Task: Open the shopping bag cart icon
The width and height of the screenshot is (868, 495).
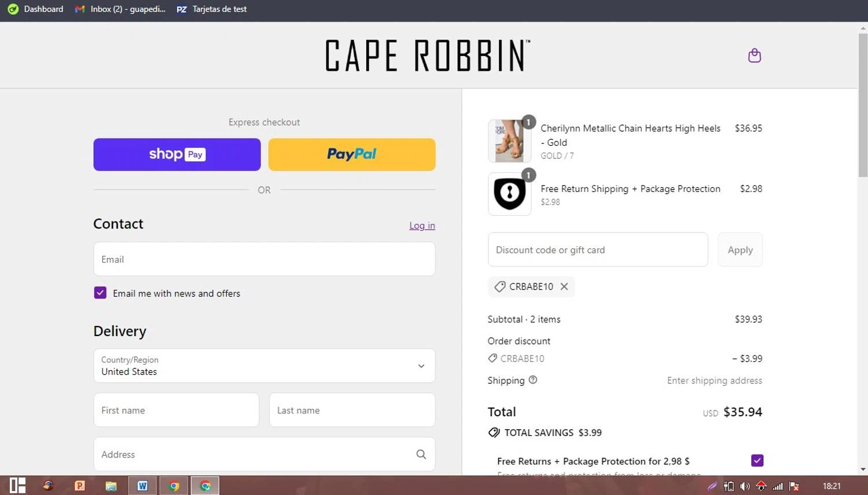Action: (x=755, y=56)
